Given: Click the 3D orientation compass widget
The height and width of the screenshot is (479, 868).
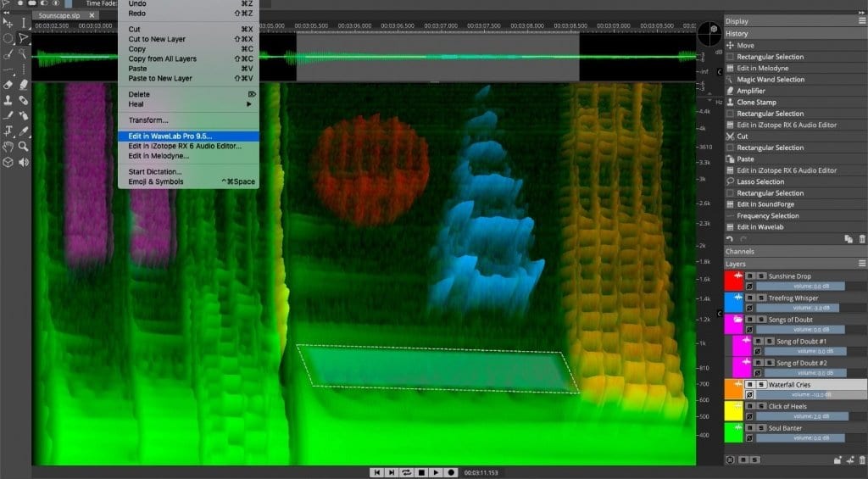Looking at the screenshot, I should click(x=709, y=34).
